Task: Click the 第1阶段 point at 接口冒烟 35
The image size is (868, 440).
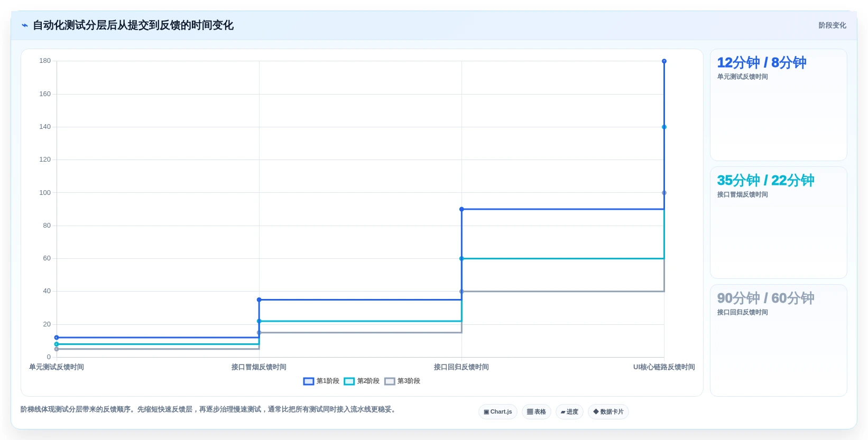Action: pos(259,300)
